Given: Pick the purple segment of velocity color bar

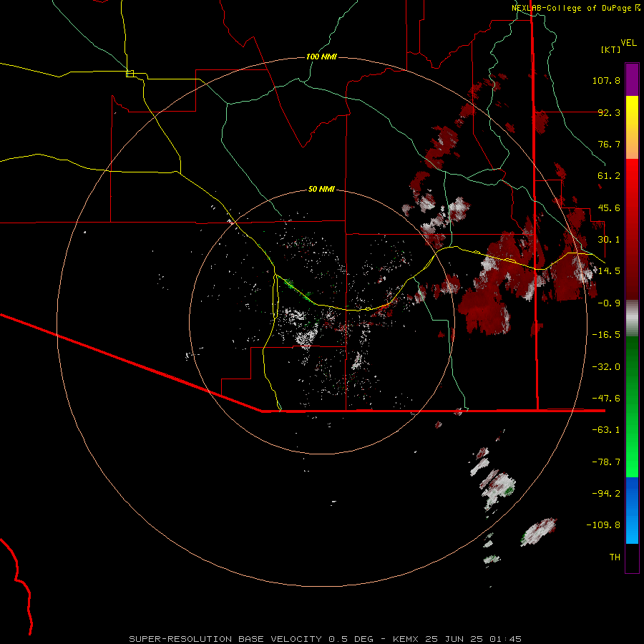Looking at the screenshot, I should coord(632,79).
